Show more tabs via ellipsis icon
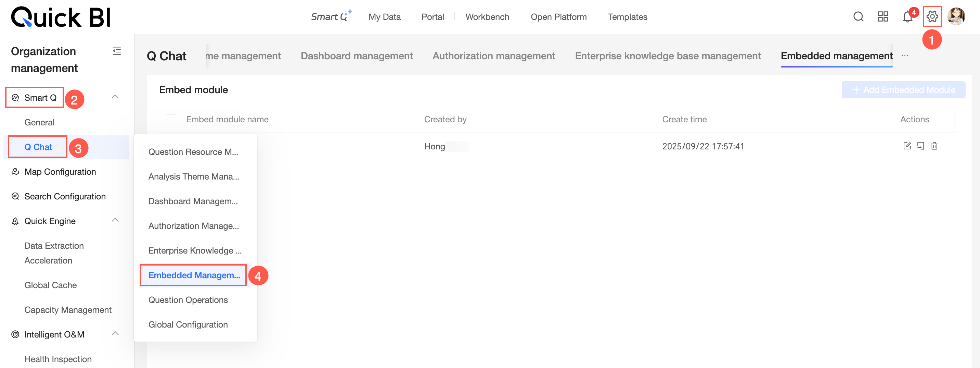The image size is (980, 368). (x=905, y=56)
